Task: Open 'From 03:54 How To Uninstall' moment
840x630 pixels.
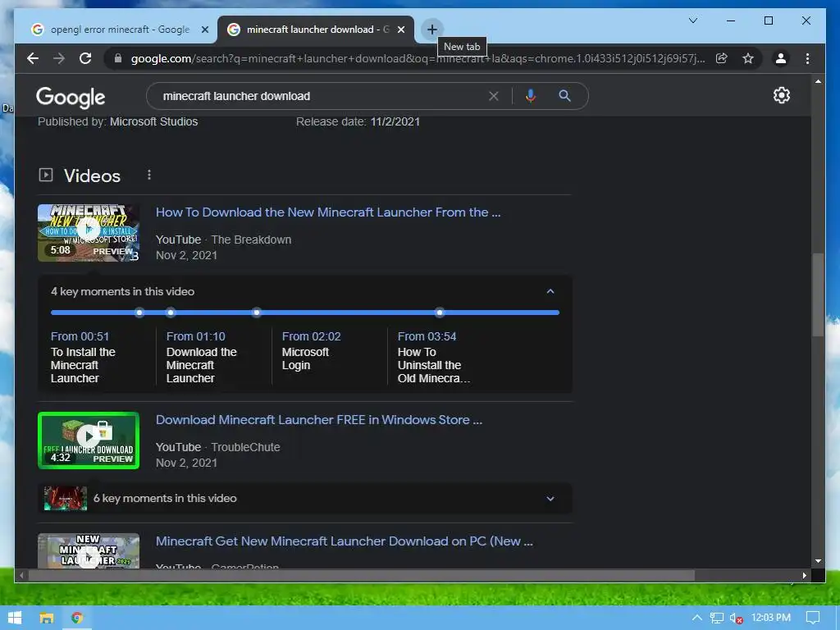Action: pyautogui.click(x=433, y=358)
